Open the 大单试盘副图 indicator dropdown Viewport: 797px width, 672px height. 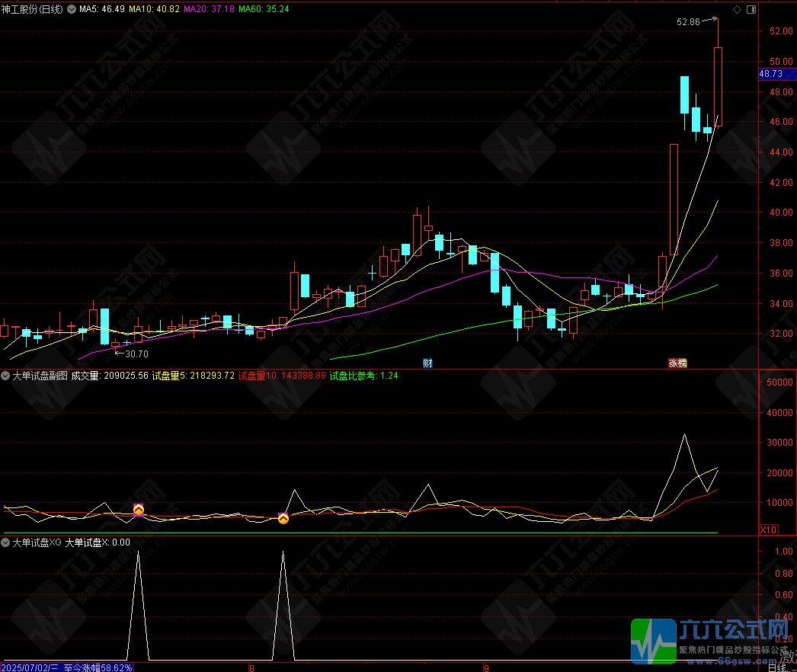pyautogui.click(x=6, y=376)
